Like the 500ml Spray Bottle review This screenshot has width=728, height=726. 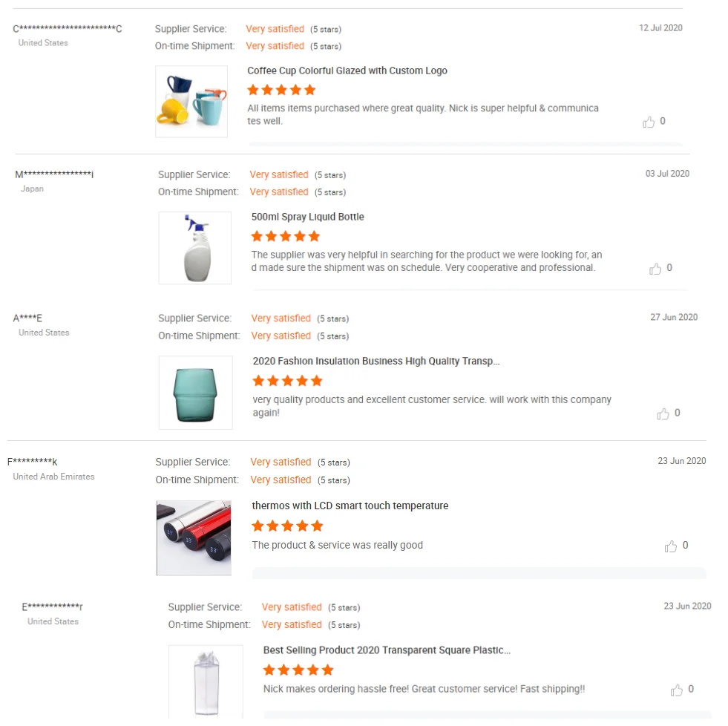point(655,269)
